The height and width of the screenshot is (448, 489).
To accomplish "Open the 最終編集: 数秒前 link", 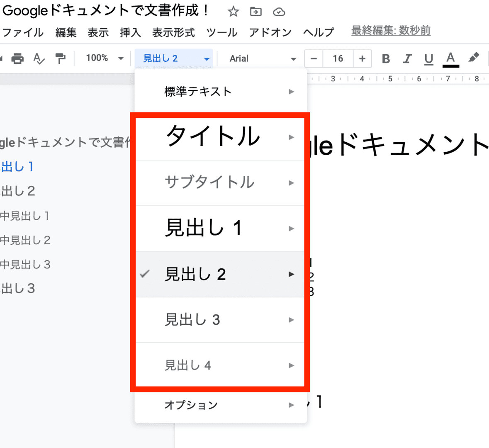I will point(391,31).
